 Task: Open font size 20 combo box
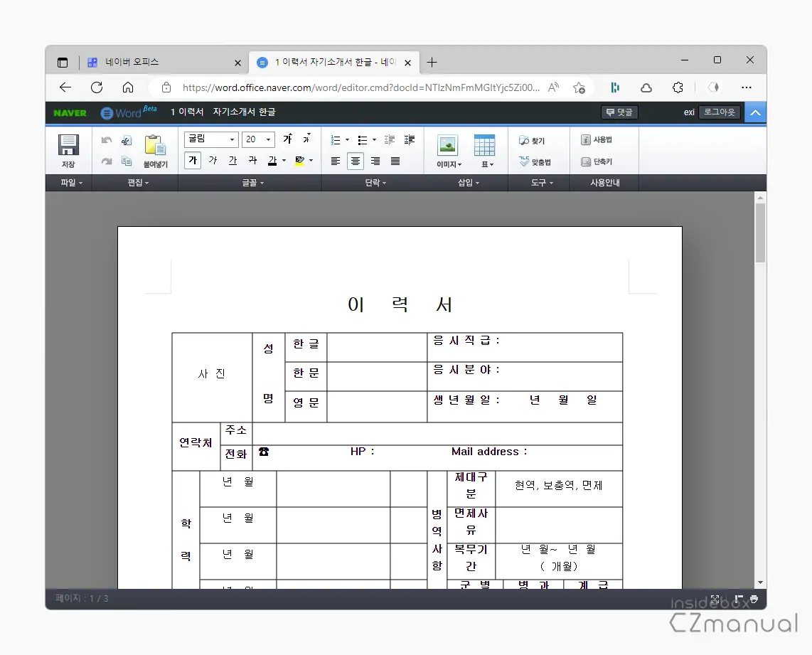coord(258,139)
